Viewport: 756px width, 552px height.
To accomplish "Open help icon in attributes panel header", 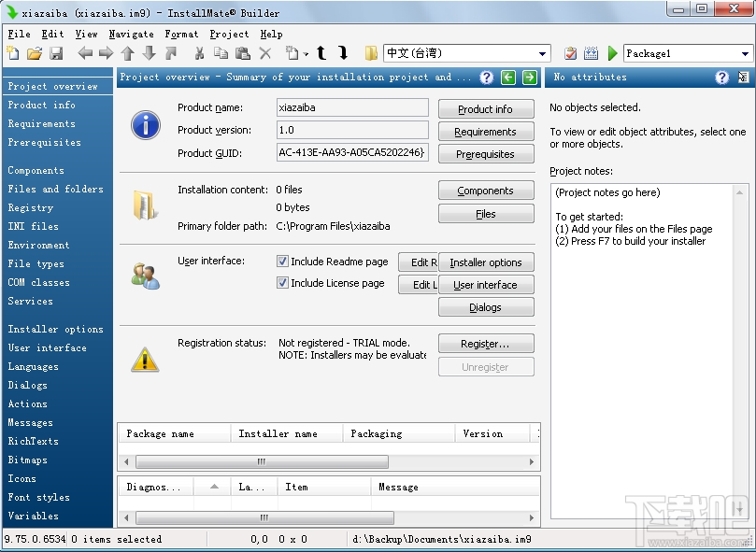I will (721, 78).
